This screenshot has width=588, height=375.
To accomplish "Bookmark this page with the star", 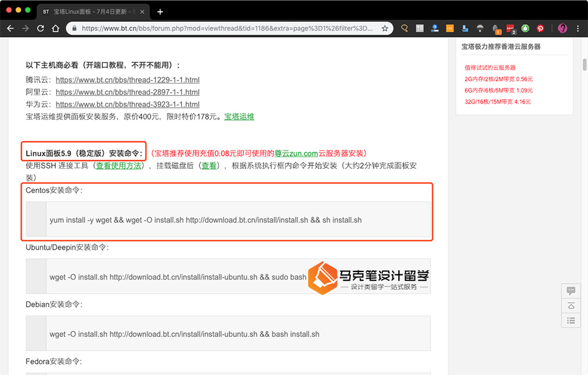I will tap(385, 28).
